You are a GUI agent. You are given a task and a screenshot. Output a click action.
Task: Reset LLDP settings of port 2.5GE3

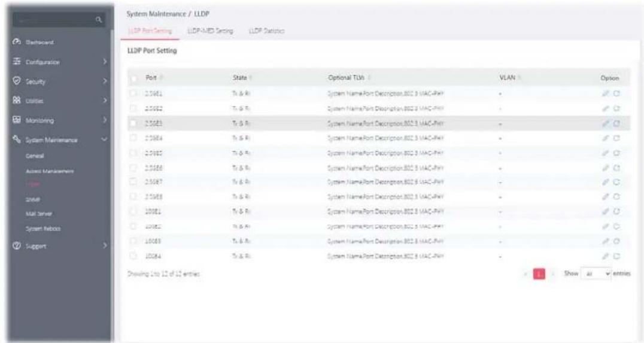pos(616,123)
